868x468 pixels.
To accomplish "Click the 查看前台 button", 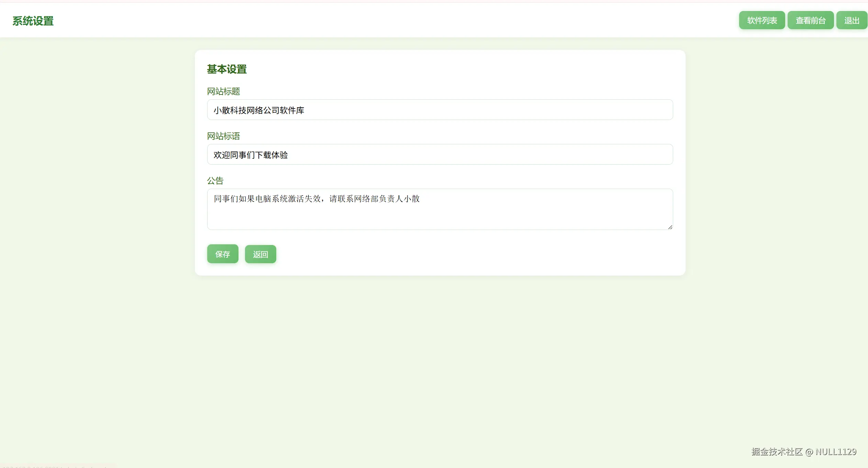I will click(x=810, y=20).
